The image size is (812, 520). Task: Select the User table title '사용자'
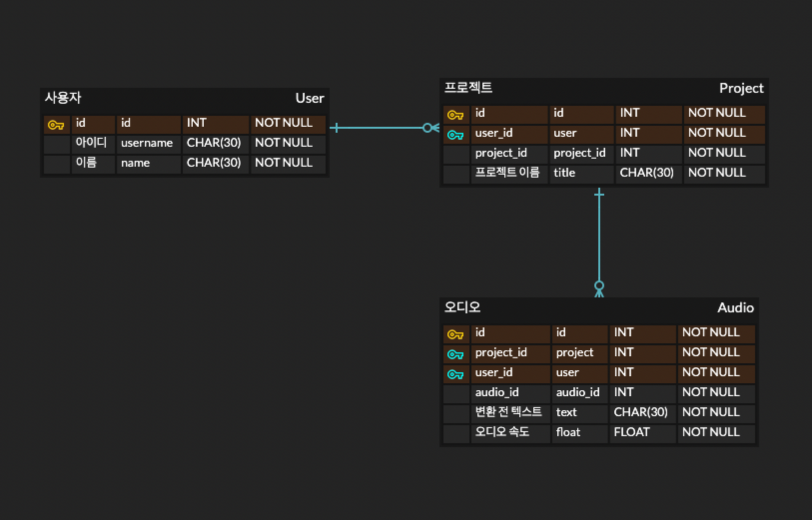click(x=63, y=98)
